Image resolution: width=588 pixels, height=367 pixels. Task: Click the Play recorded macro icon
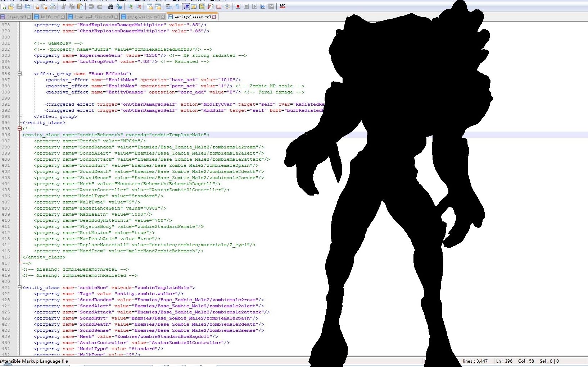coord(254,6)
